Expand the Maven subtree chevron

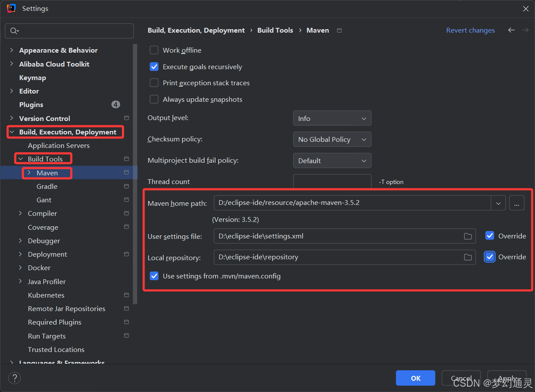[x=29, y=173]
